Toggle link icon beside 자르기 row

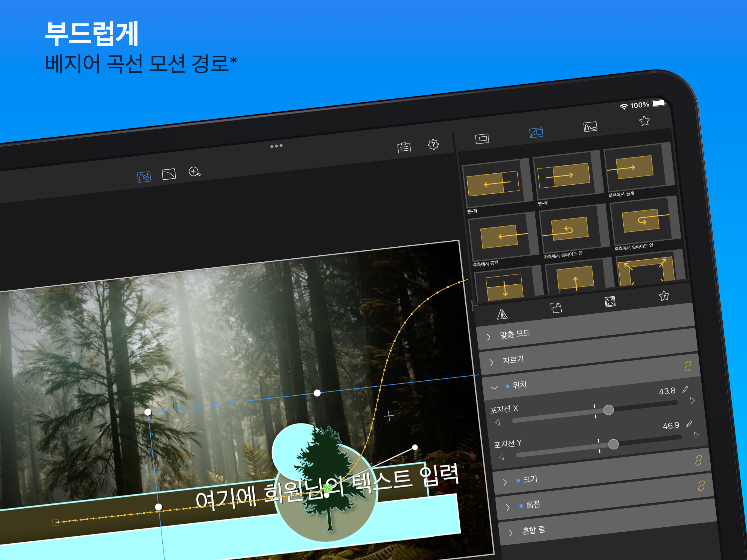[x=688, y=366]
